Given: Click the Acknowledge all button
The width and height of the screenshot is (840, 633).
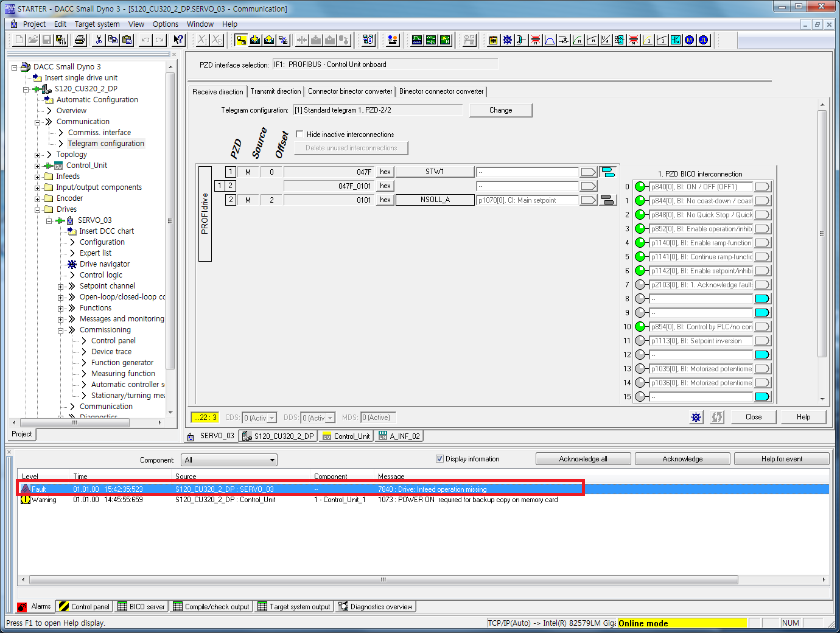Looking at the screenshot, I should [583, 459].
